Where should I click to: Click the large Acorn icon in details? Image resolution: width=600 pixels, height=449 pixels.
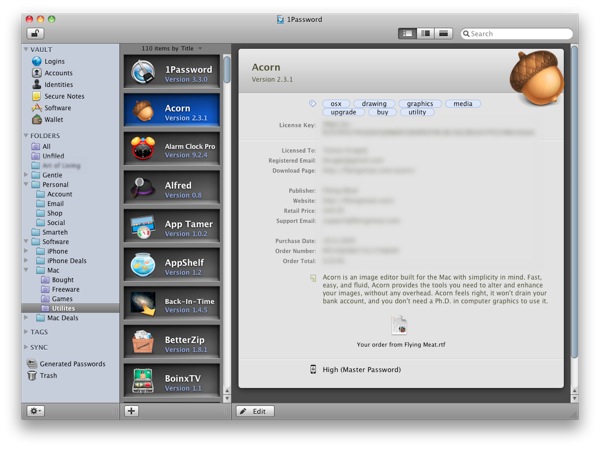click(537, 78)
